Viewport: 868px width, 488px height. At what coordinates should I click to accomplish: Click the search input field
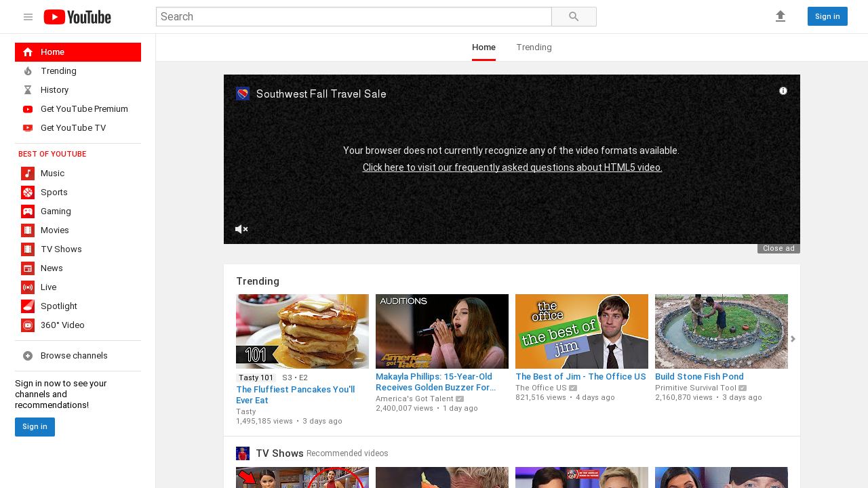click(x=354, y=17)
